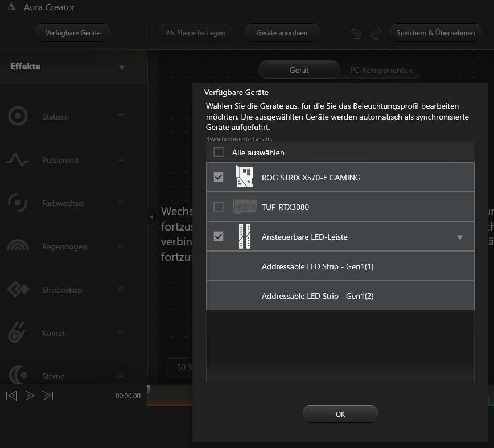Click the Sterne drag handle icon

[121, 376]
